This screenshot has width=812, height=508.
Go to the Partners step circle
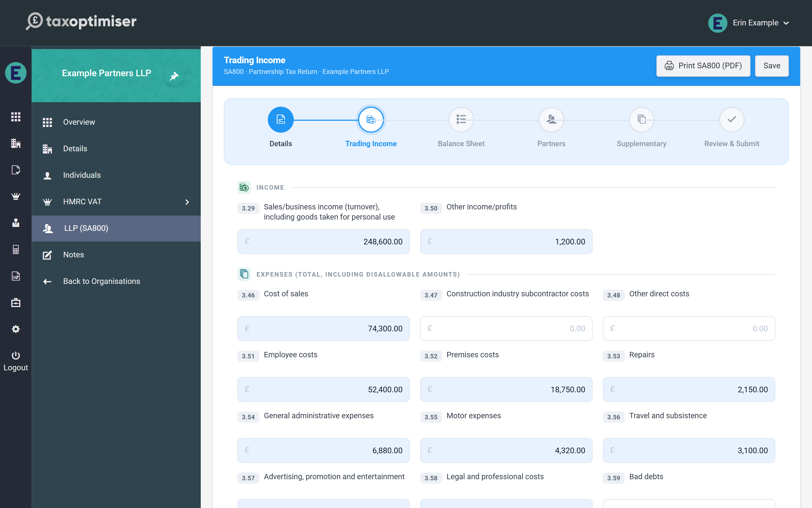point(551,120)
